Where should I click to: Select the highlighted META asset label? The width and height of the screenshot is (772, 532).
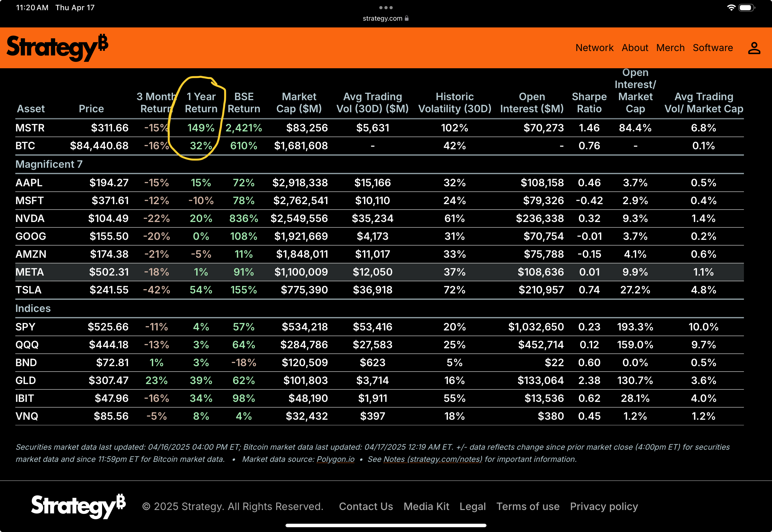pos(29,272)
